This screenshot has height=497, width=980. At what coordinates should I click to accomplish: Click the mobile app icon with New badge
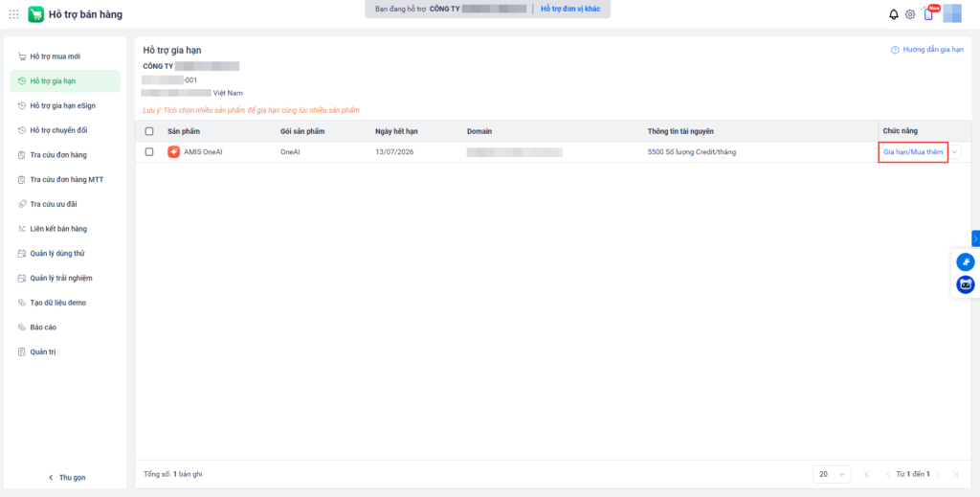click(x=928, y=13)
